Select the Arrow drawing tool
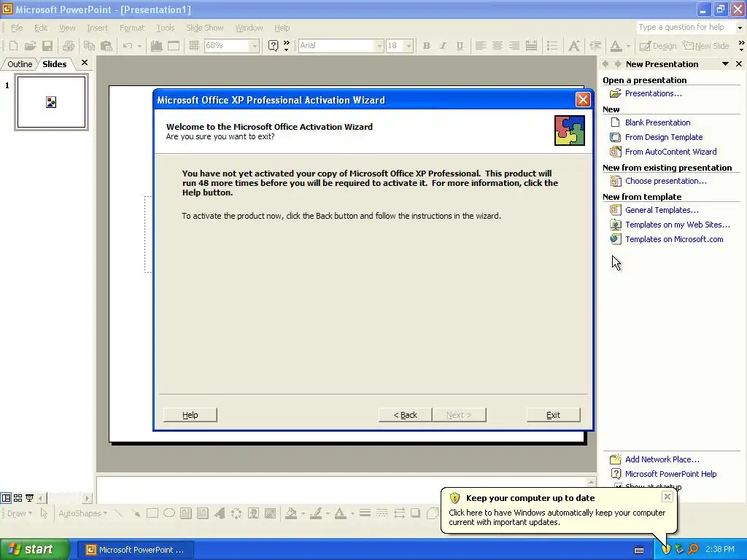This screenshot has height=560, width=747. [136, 513]
